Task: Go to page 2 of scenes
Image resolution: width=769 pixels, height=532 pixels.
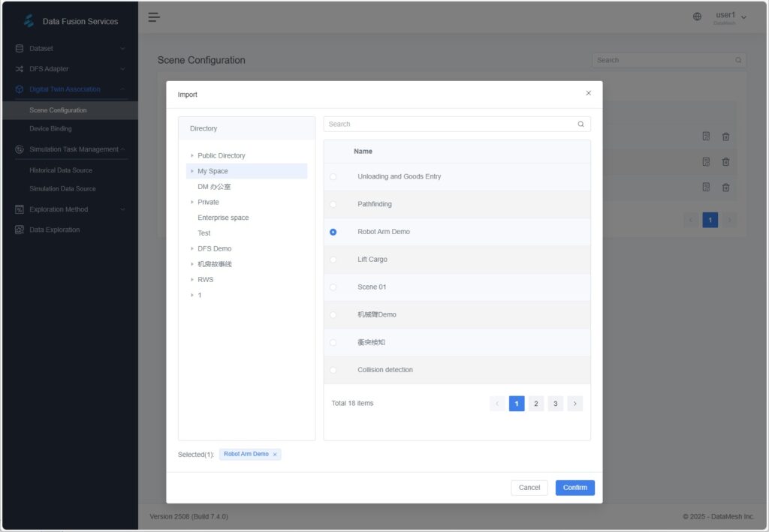Action: click(536, 404)
